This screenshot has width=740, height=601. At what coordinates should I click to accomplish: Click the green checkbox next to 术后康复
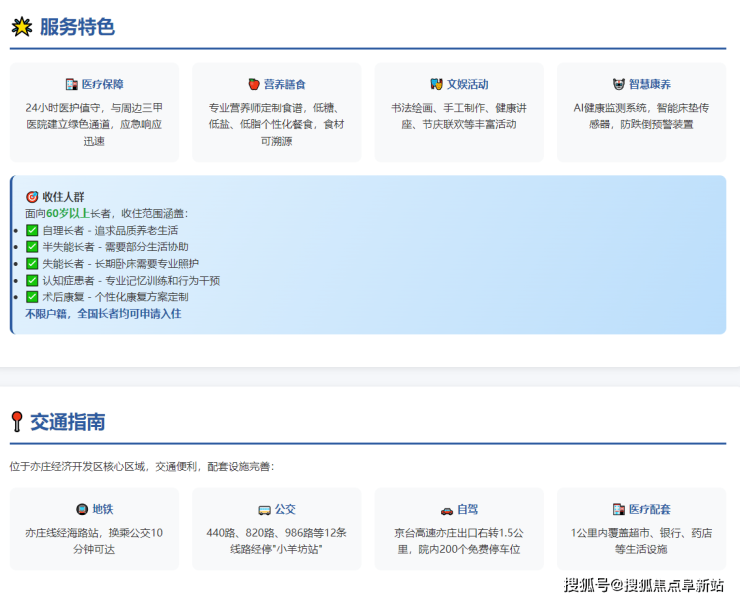[x=32, y=297]
